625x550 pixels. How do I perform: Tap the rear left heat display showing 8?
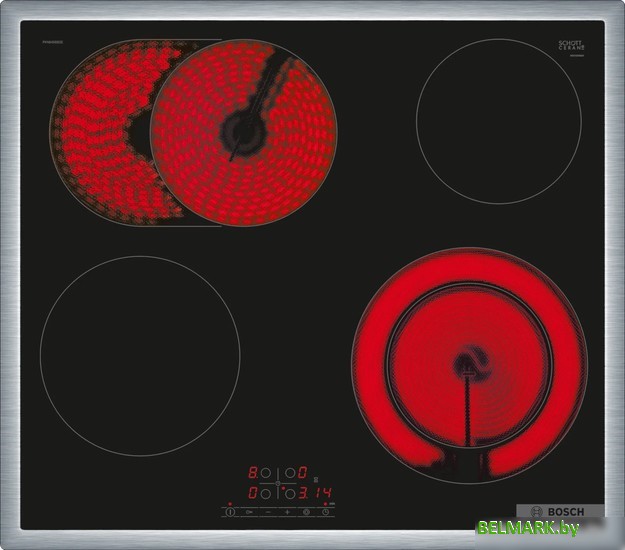coord(253,473)
